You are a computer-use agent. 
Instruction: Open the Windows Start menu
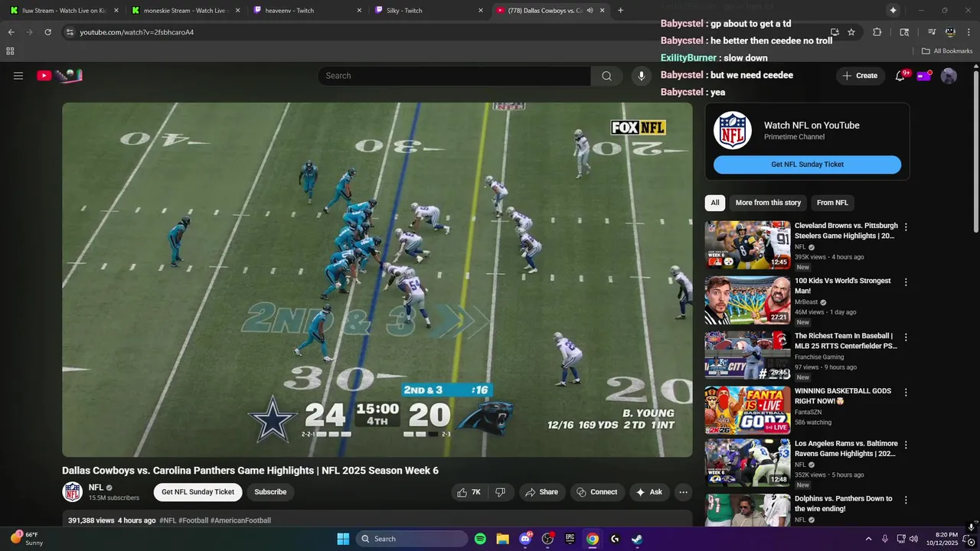click(343, 539)
